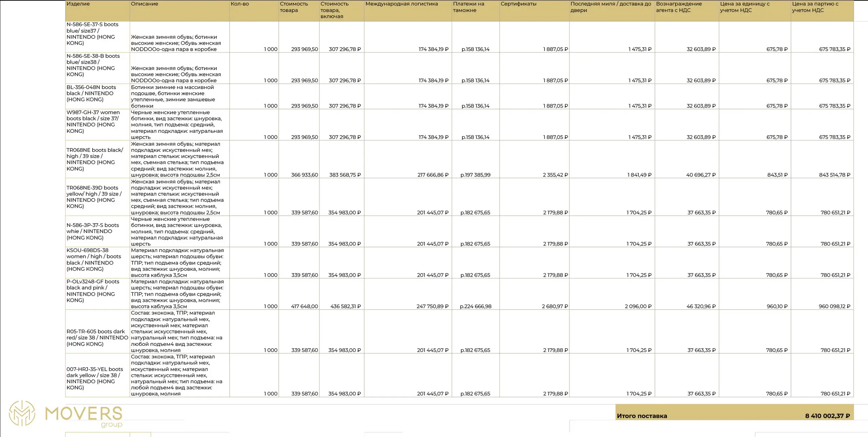This screenshot has height=437, width=868.
Task: Click the value 436 582,31 ₽
Action: 346,306
